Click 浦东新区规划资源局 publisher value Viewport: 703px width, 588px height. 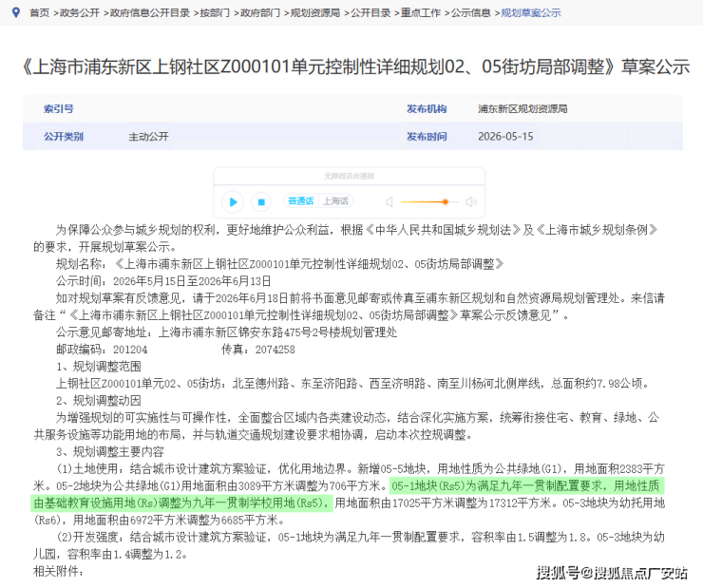522,109
